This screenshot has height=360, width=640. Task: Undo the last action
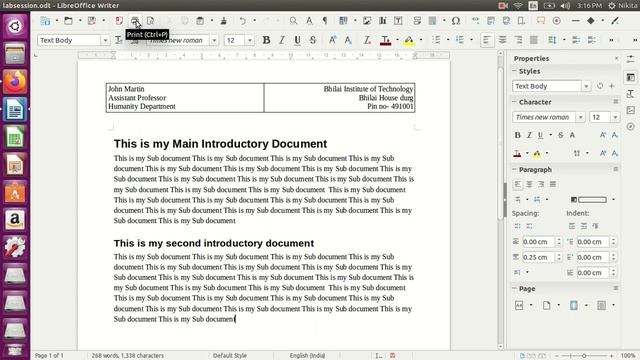[243, 20]
